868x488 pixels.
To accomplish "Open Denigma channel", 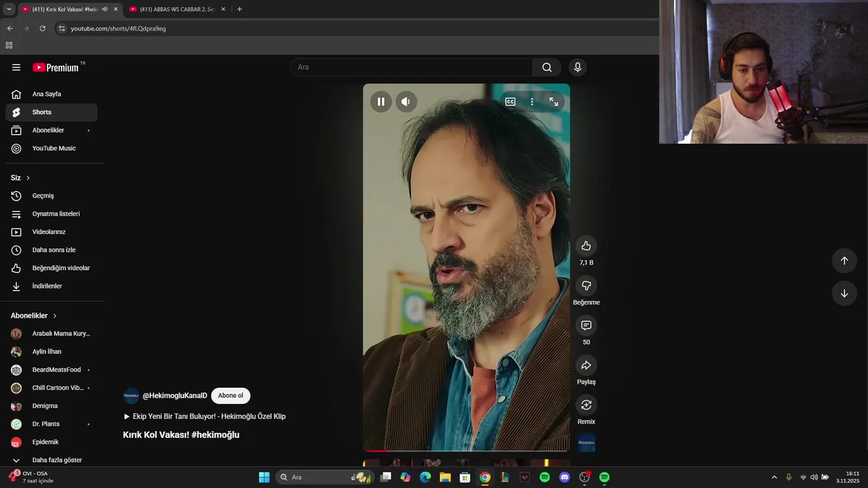I will [x=52, y=406].
